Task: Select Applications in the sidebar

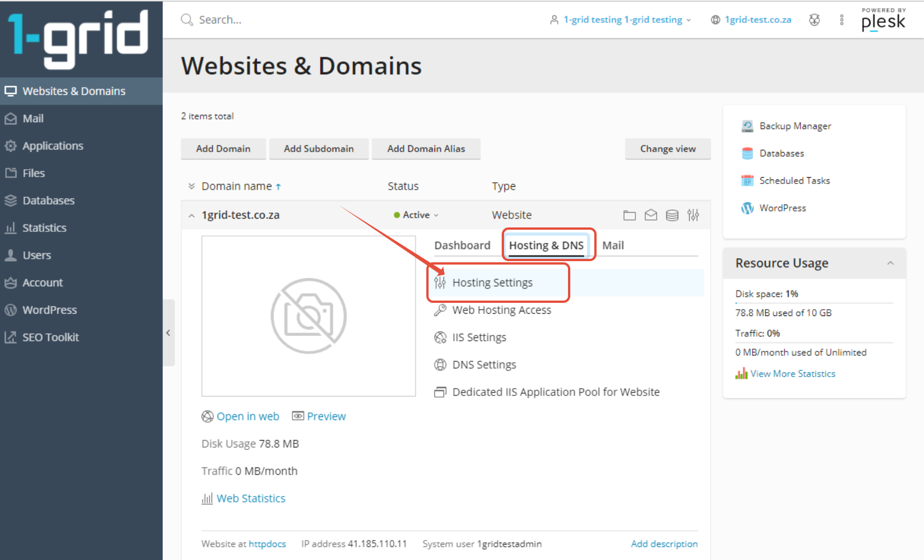Action: (x=81, y=146)
